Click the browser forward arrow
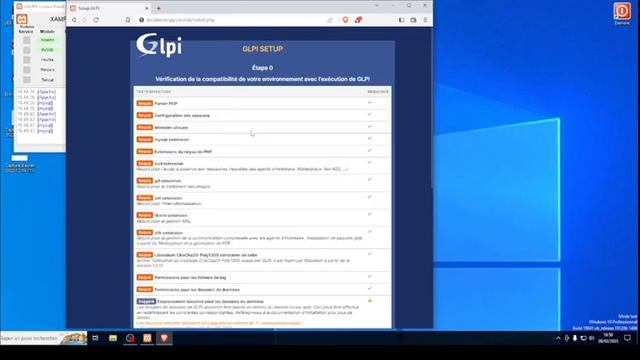 pos(85,20)
